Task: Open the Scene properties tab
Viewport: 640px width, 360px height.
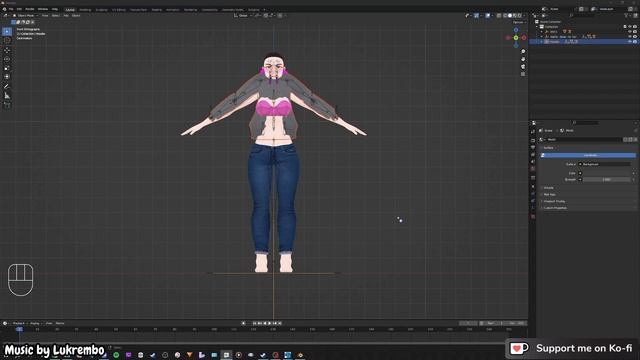Action: click(533, 162)
